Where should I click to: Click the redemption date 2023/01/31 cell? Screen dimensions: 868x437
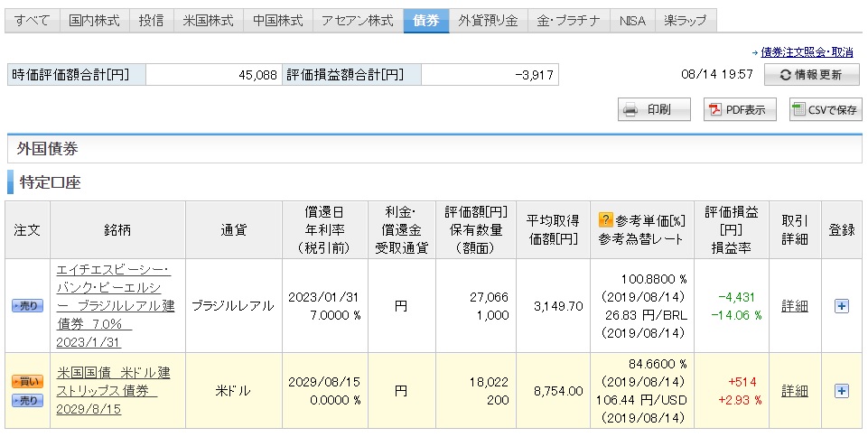[324, 297]
